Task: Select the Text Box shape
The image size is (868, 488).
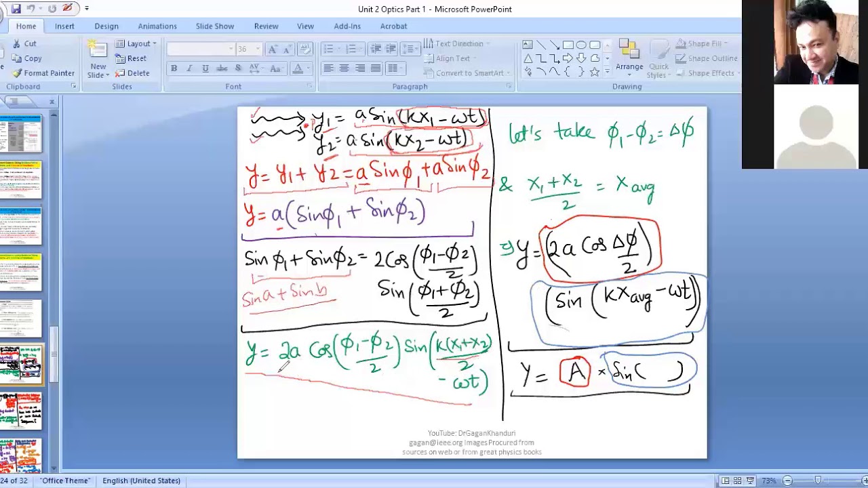Action: [528, 45]
